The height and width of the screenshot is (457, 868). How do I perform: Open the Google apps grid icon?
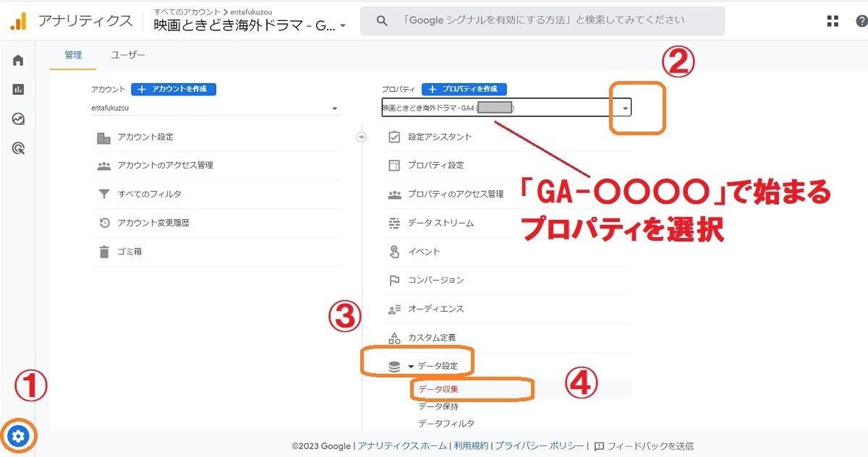pyautogui.click(x=832, y=21)
